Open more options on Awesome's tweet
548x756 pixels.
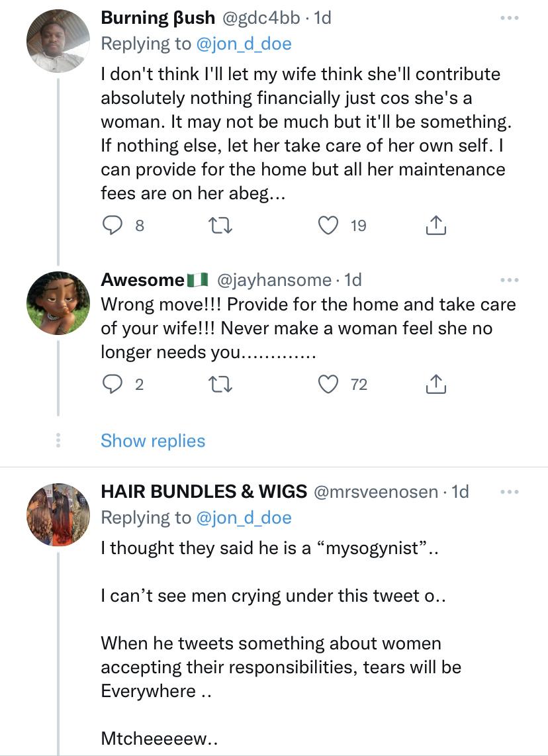(x=509, y=281)
